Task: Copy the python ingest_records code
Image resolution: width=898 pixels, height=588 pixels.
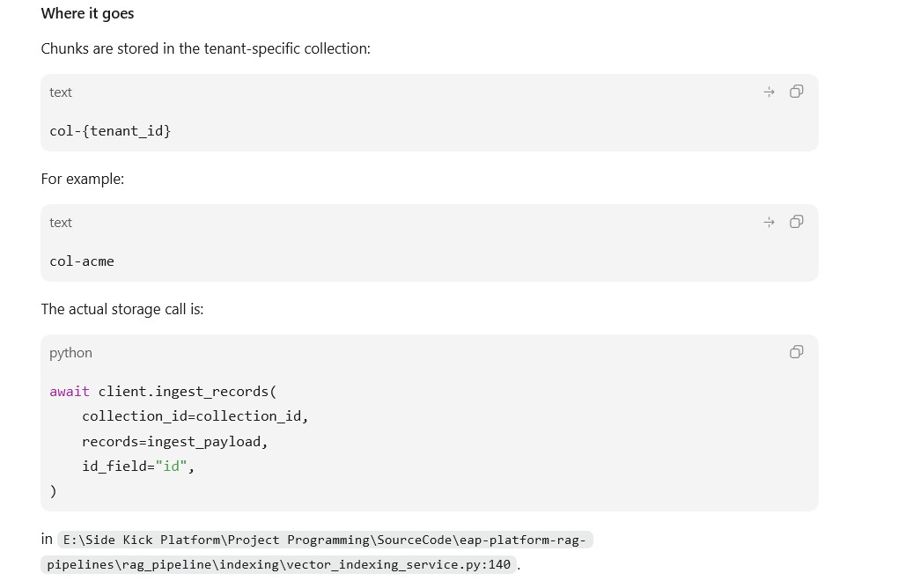Action: [x=796, y=351]
